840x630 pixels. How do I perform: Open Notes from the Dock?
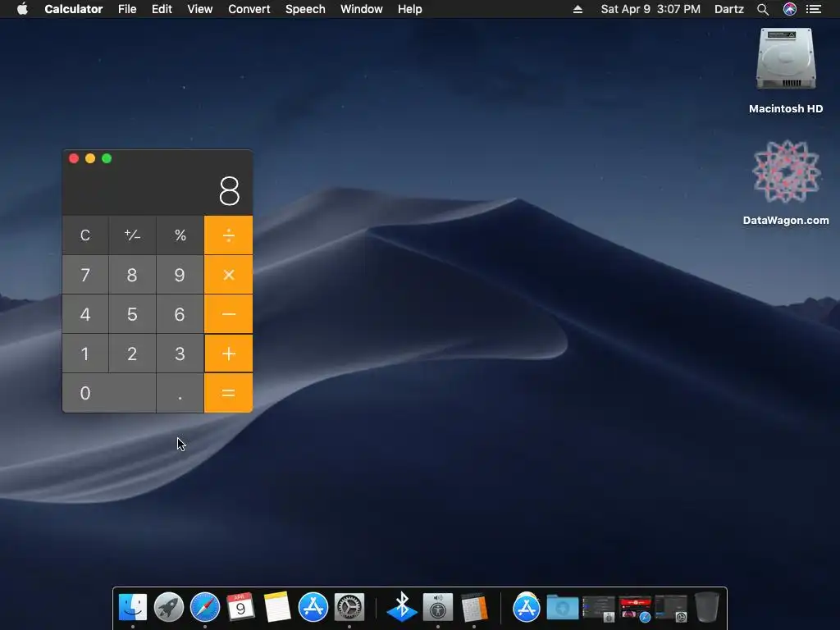click(277, 608)
